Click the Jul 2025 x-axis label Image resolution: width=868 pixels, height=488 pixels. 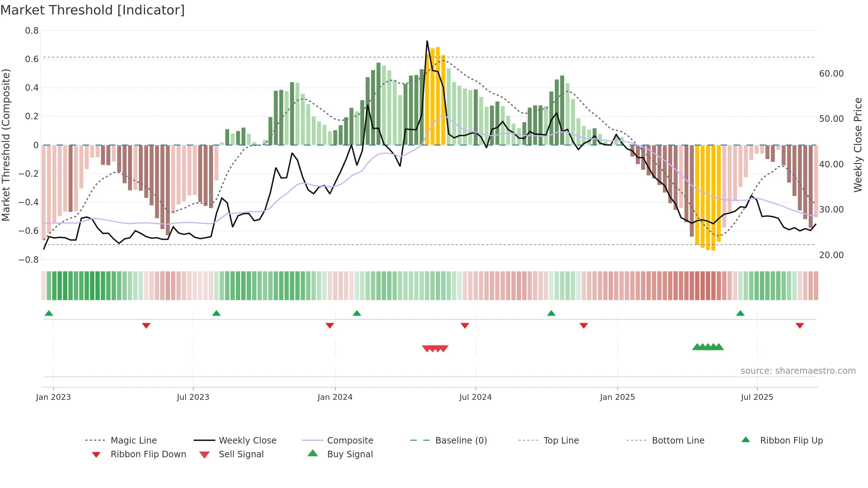(757, 397)
